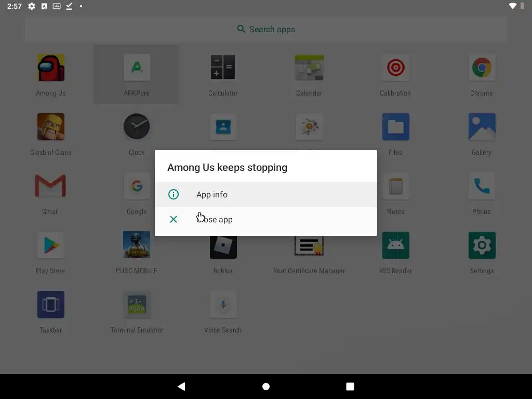Screen dimensions: 532x399
Task: Tap the download-complete check icon in status bar
Action: click(x=69, y=6)
